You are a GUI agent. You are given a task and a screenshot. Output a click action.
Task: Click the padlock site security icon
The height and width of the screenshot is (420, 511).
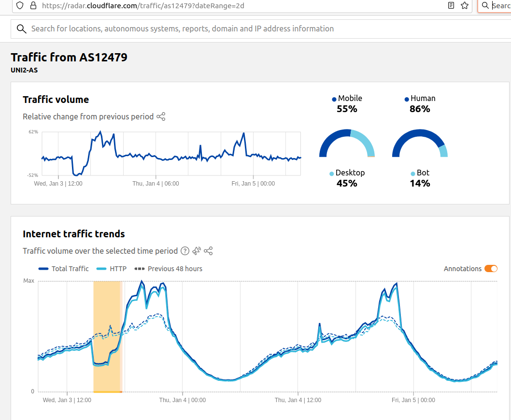tap(33, 5)
